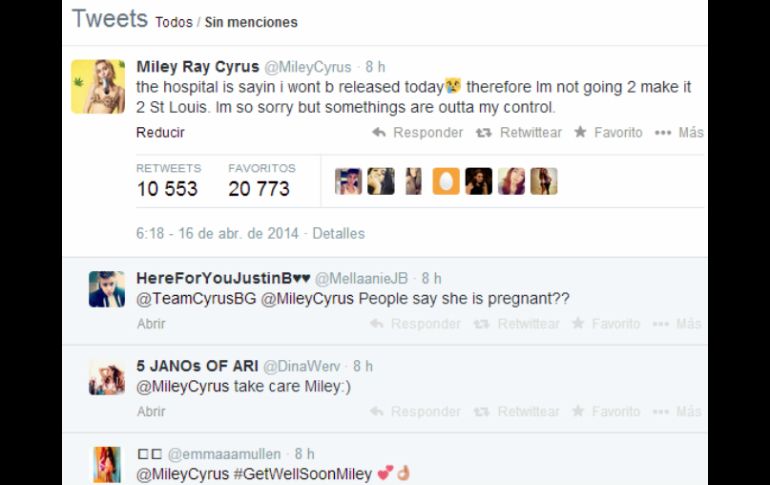Open Más dots menu on Miley's tweet
The image size is (770, 485).
coord(663,133)
